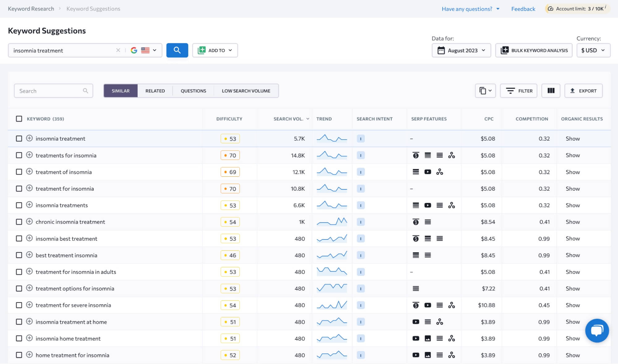
Task: Click the column view toggle icon
Action: pos(551,91)
